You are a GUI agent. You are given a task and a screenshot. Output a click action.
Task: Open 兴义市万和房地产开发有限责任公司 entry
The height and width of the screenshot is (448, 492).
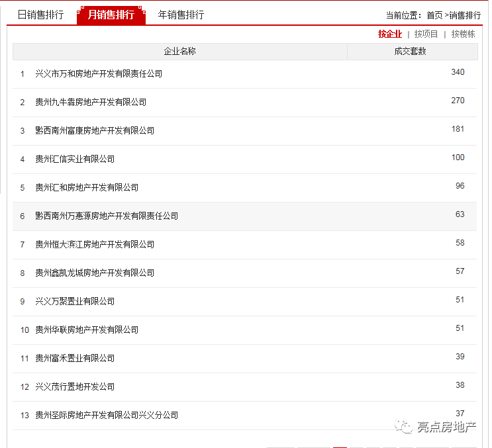pos(99,74)
